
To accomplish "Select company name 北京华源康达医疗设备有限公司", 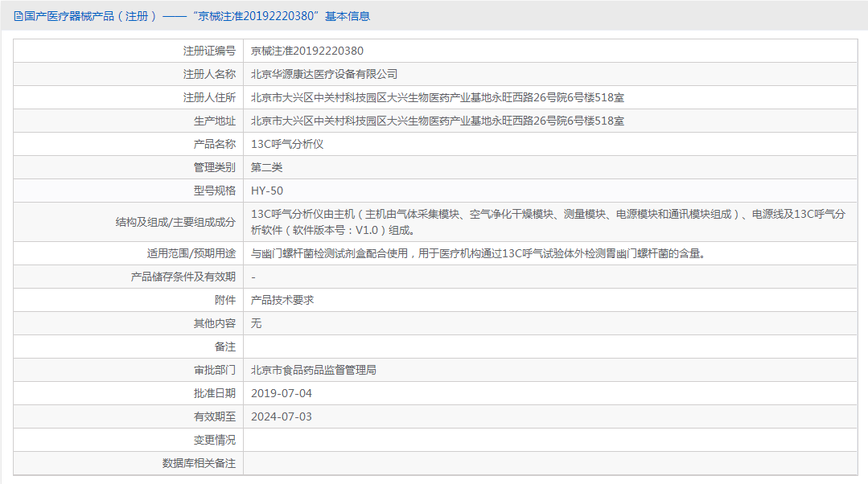I will [324, 74].
